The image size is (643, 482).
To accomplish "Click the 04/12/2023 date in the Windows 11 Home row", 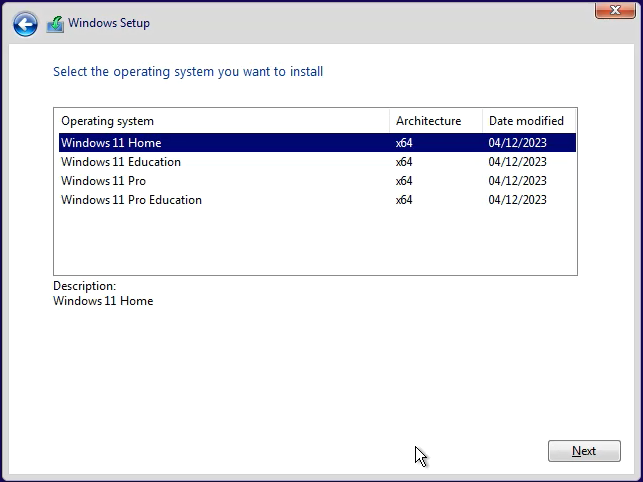I will click(x=517, y=143).
